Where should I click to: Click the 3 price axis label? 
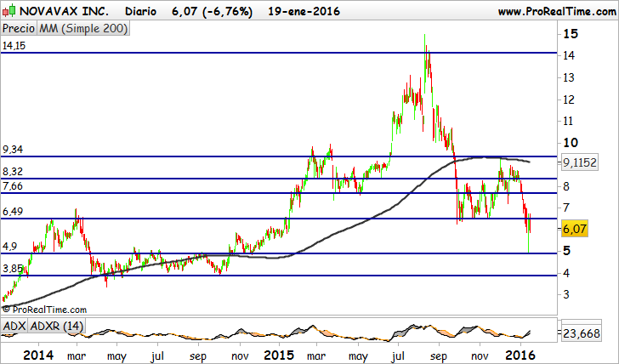pyautogui.click(x=566, y=294)
